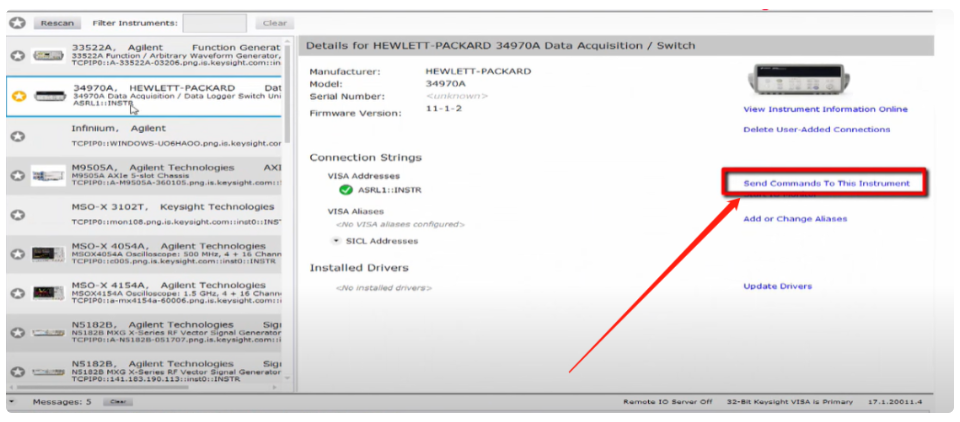Select the MSO-X 4054A Agilent Technologies entry
The width and height of the screenshot is (960, 422).
144,254
